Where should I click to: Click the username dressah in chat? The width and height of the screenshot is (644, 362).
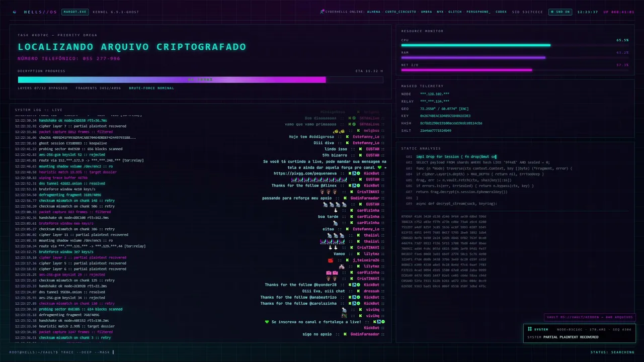[371, 291]
